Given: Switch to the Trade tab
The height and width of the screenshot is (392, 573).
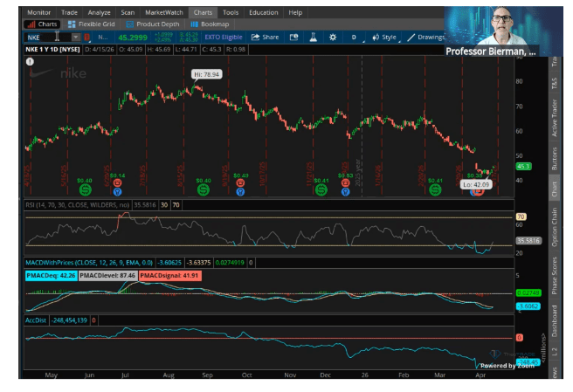Looking at the screenshot, I should (x=69, y=12).
